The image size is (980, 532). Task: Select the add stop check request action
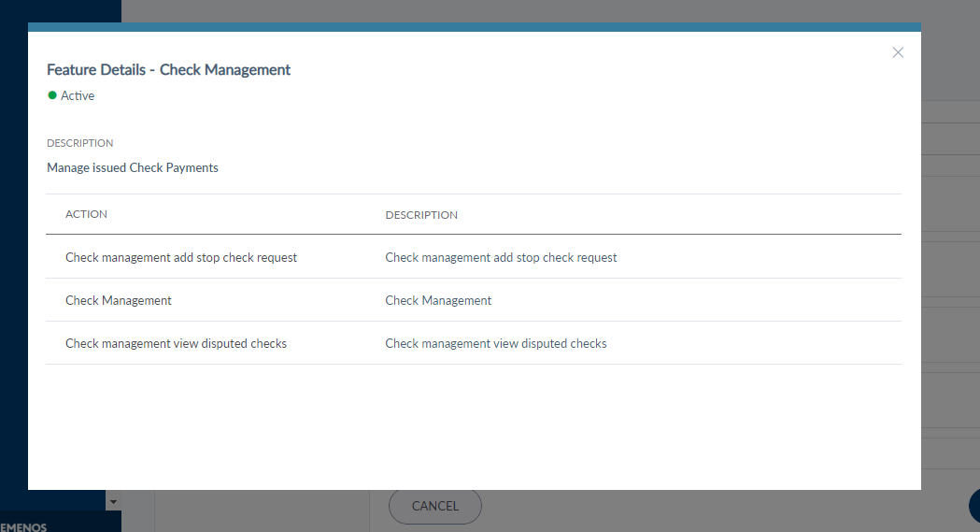click(181, 257)
